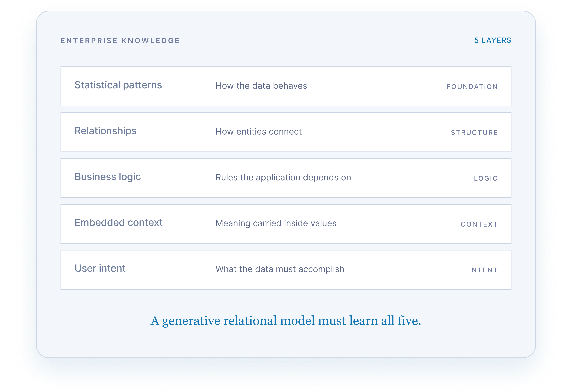Select the 'Business logic' title
The height and width of the screenshot is (392, 572).
point(108,177)
